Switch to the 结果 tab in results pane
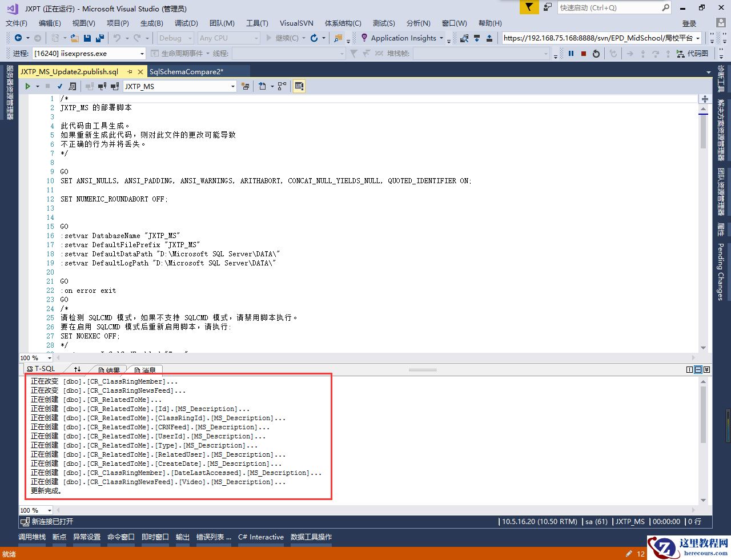Viewport: 731px width, 560px height. click(x=109, y=370)
